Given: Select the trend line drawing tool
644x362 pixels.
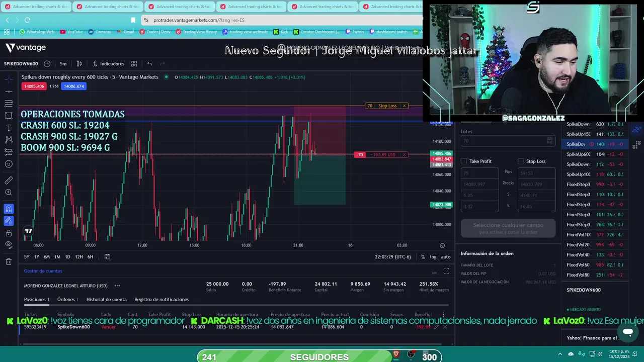Looking at the screenshot, I should coord(9,92).
